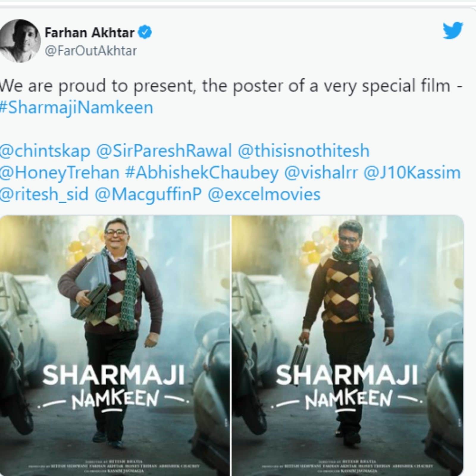Open the left Sharmaji Namkeen poster image
Screen dimensions: 476x476
tap(115, 345)
